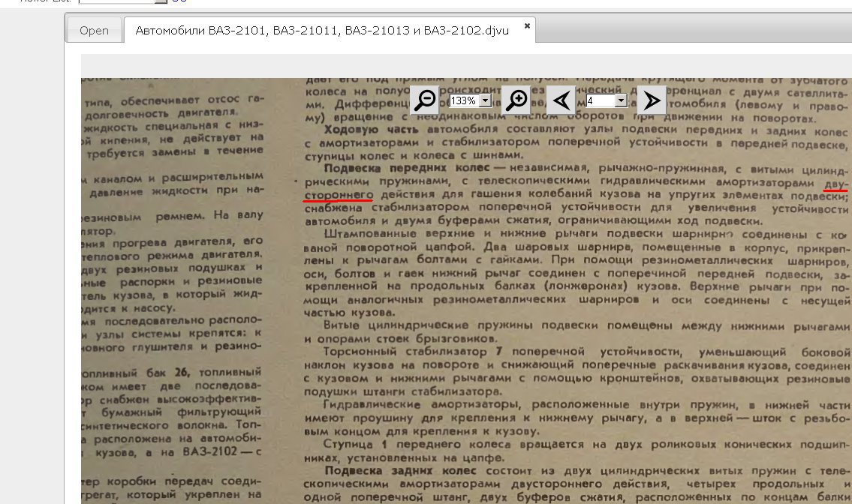
Task: Zoom in on the document page
Action: [516, 100]
